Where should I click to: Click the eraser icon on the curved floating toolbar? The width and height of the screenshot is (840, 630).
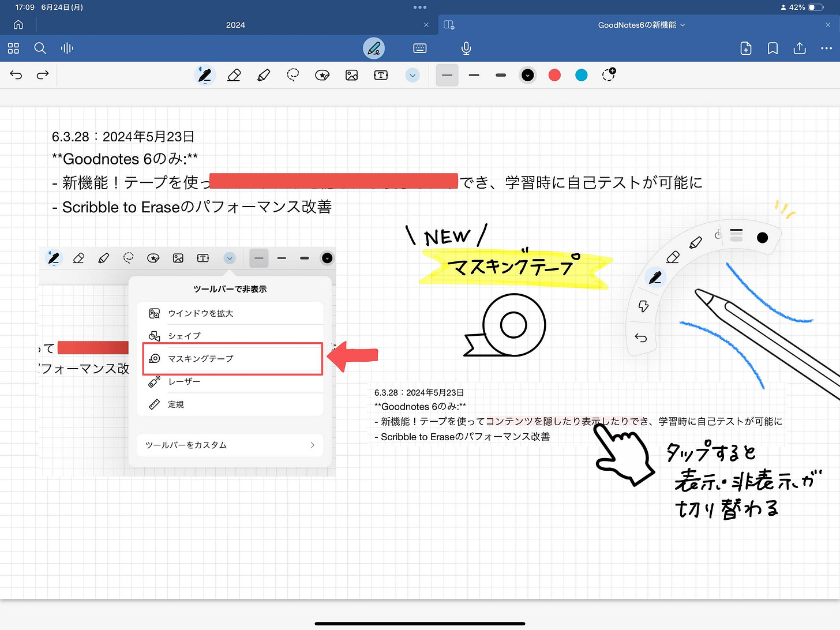673,257
